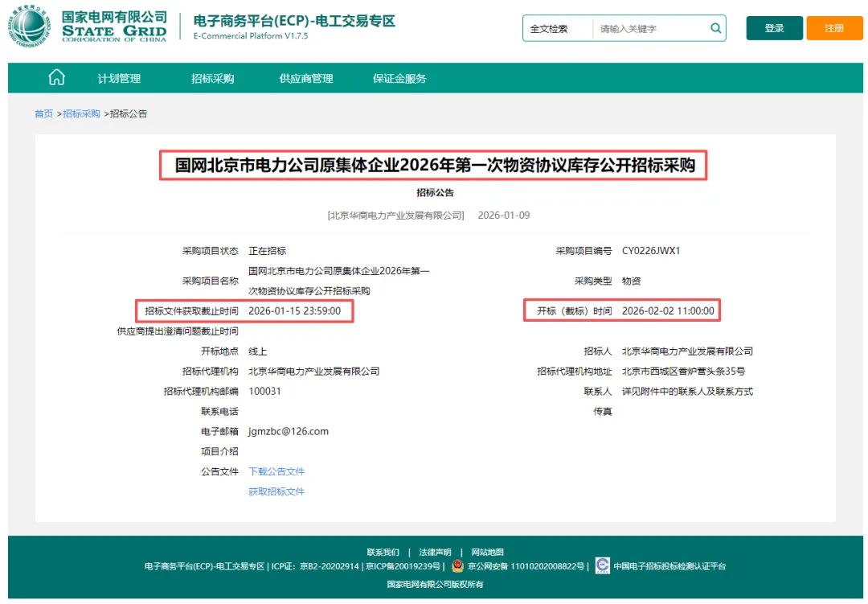This screenshot has width=868, height=604.
Task: Click the State Grid globe logo
Action: tap(29, 26)
